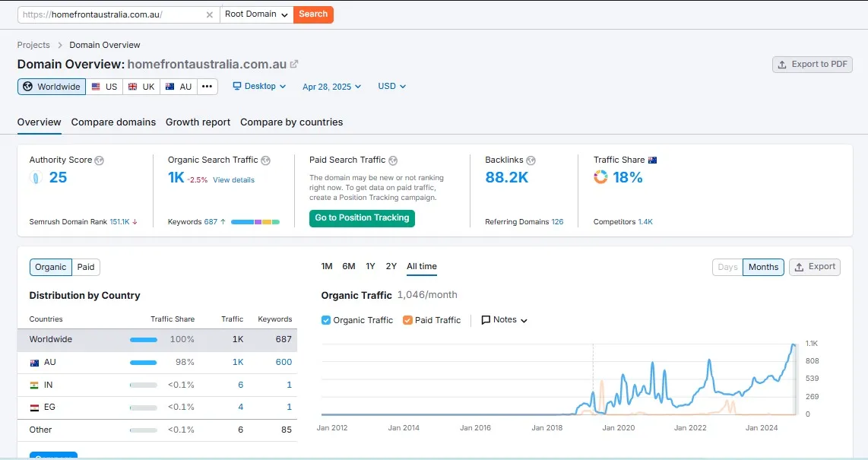
Task: Expand the Desktop device dropdown
Action: tap(259, 87)
